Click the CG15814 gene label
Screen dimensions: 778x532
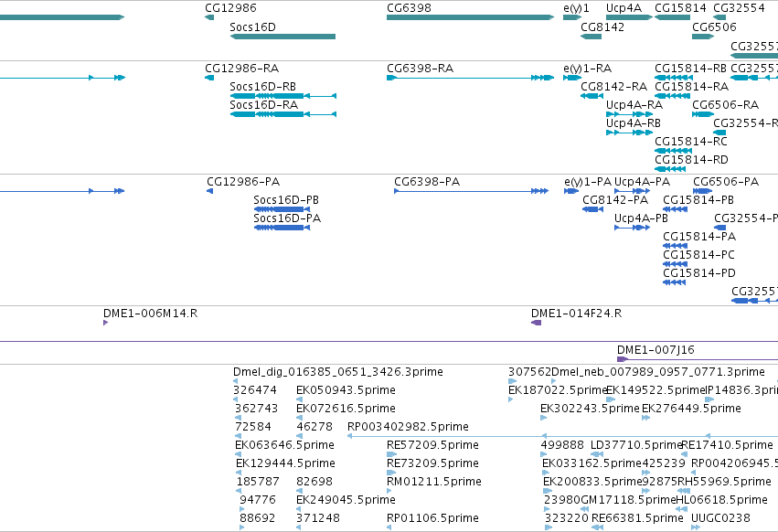click(680, 8)
